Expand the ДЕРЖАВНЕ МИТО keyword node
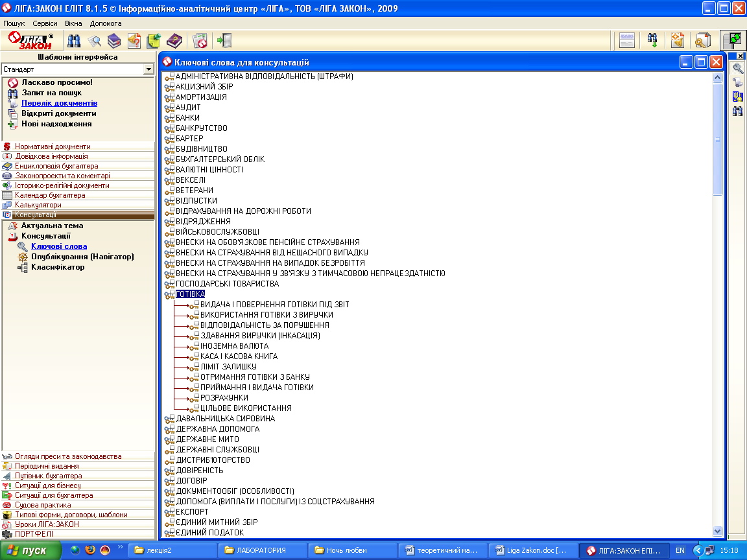747x560 pixels. [x=169, y=439]
